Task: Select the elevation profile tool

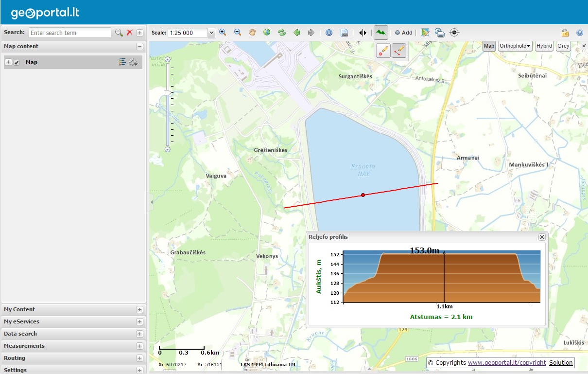Action: click(x=381, y=33)
